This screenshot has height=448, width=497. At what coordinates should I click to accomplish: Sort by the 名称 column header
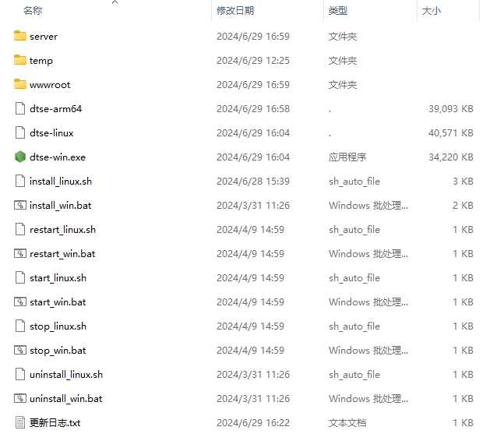pyautogui.click(x=33, y=10)
